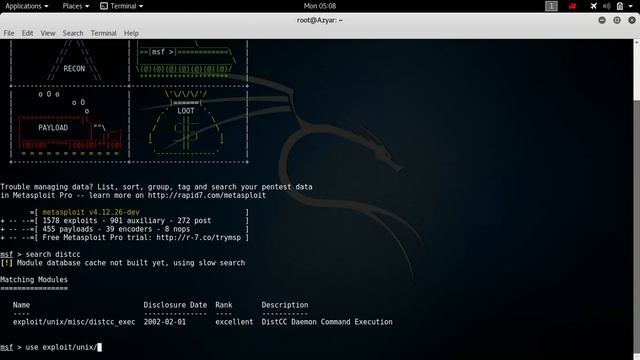The image size is (640, 360).
Task: Click workspace indicator 1
Action: (x=551, y=6)
